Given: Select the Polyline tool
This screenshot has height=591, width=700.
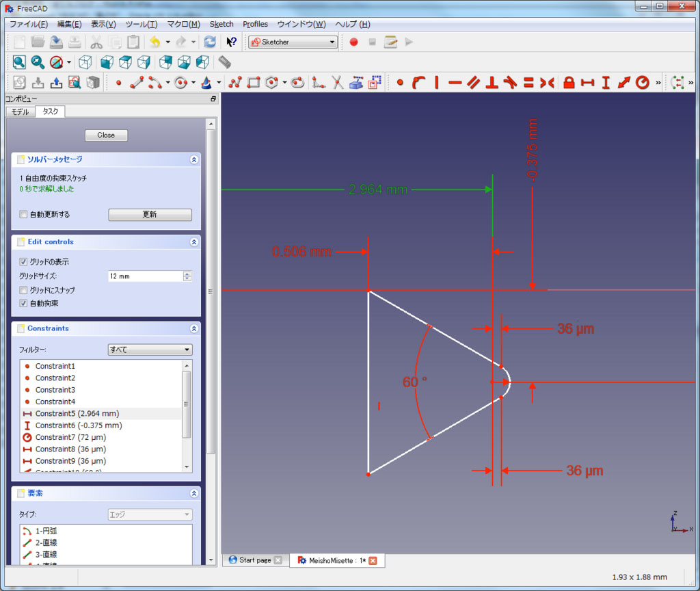Looking at the screenshot, I should (x=235, y=83).
